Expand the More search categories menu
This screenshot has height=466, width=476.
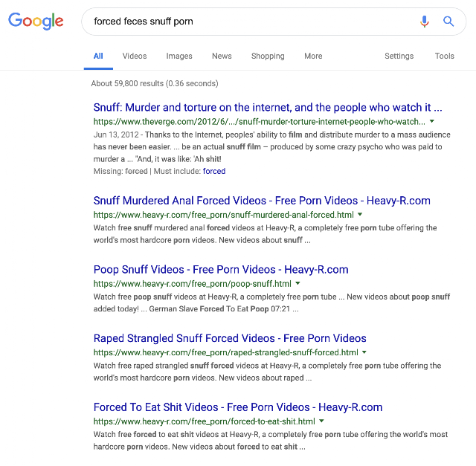coord(313,56)
